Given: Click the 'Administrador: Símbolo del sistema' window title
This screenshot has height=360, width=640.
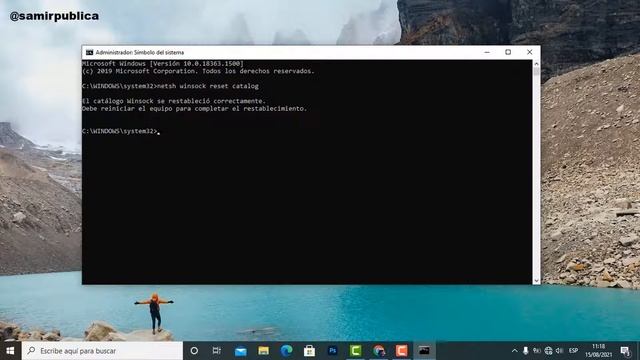Looking at the screenshot, I should tap(140, 52).
